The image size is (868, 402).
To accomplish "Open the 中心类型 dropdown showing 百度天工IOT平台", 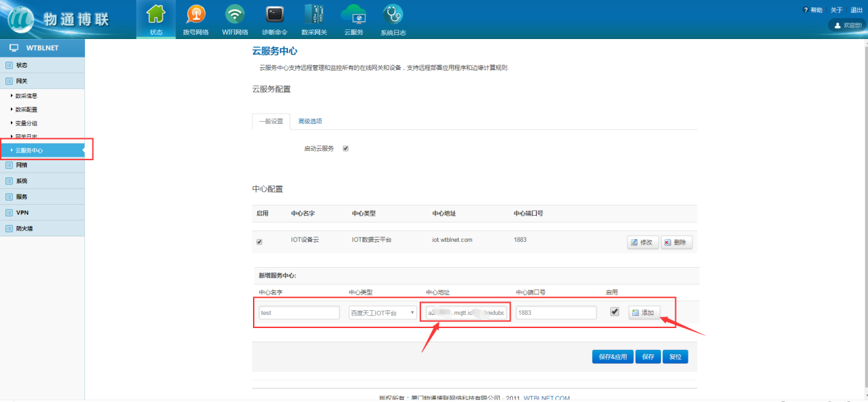I will (383, 313).
